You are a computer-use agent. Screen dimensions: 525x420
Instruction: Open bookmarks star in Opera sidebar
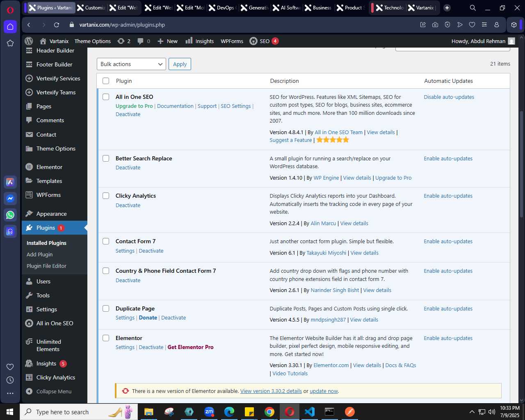point(10,43)
